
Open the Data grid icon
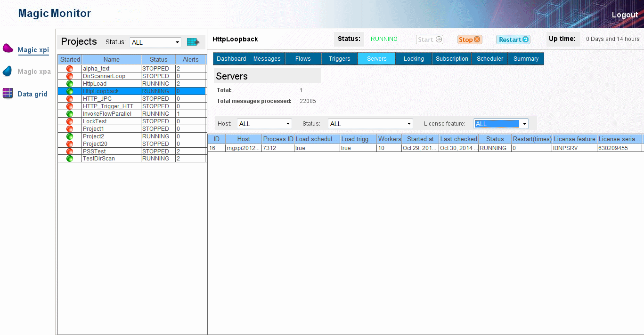tap(8, 93)
